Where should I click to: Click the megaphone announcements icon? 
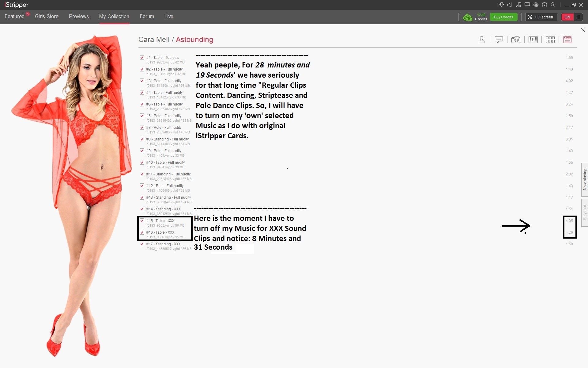pyautogui.click(x=510, y=5)
